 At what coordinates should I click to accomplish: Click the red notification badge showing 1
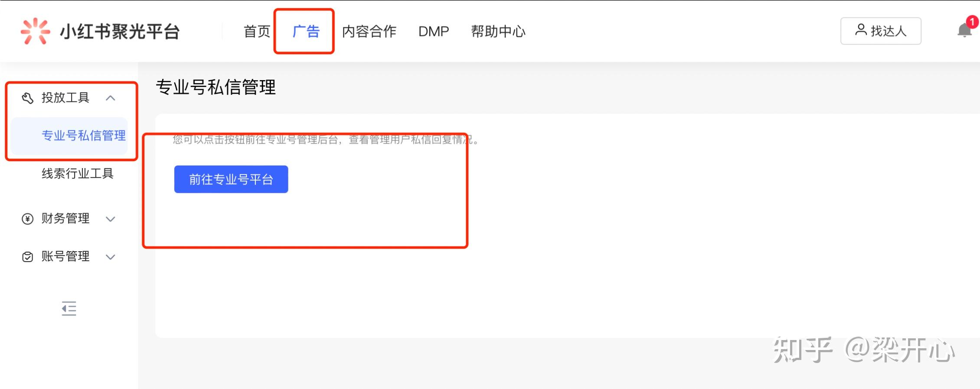972,22
